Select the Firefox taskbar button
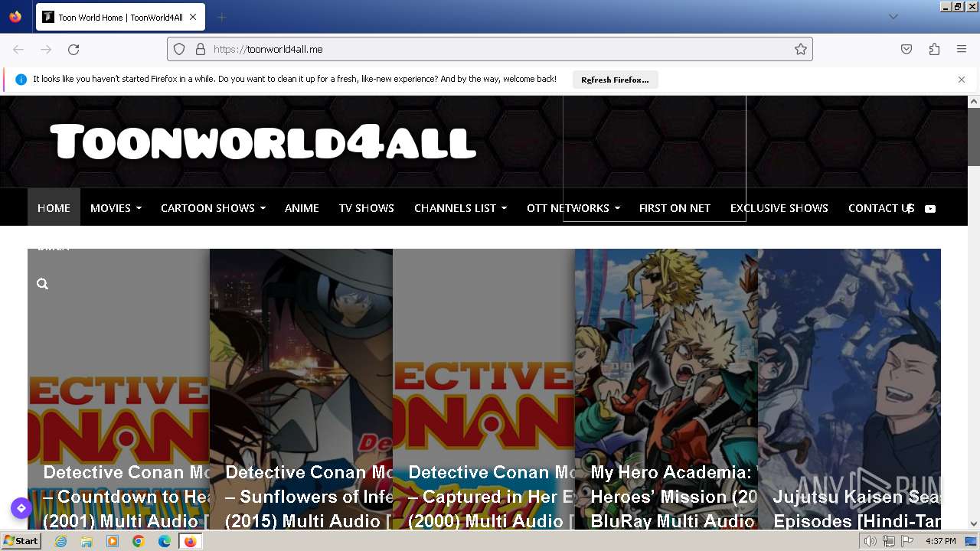This screenshot has width=980, height=551. click(x=190, y=541)
